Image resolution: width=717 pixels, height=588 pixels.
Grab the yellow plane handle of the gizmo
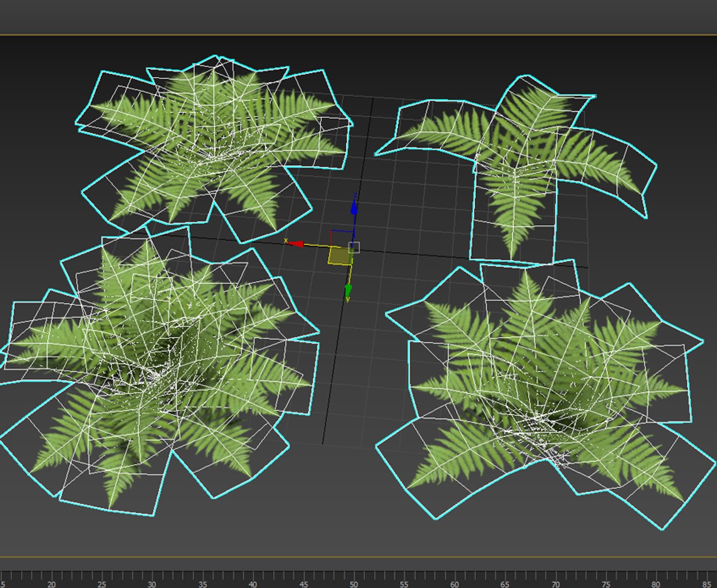339,255
